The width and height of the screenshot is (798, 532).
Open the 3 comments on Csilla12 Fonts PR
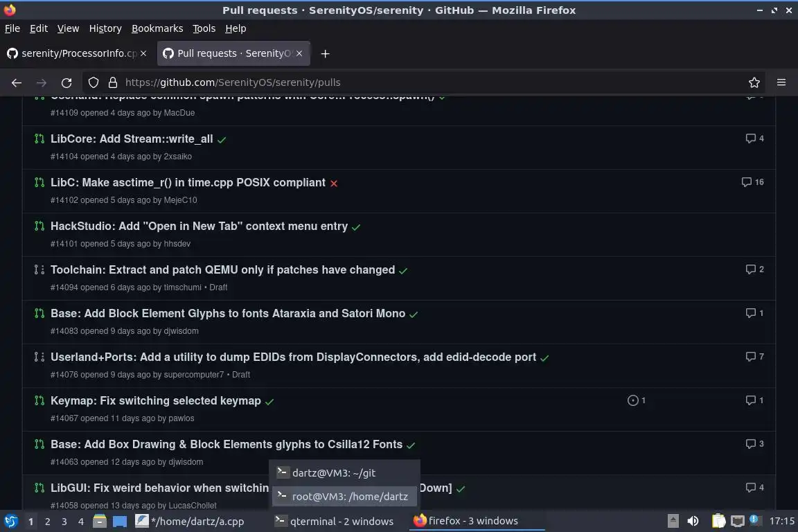pos(754,444)
